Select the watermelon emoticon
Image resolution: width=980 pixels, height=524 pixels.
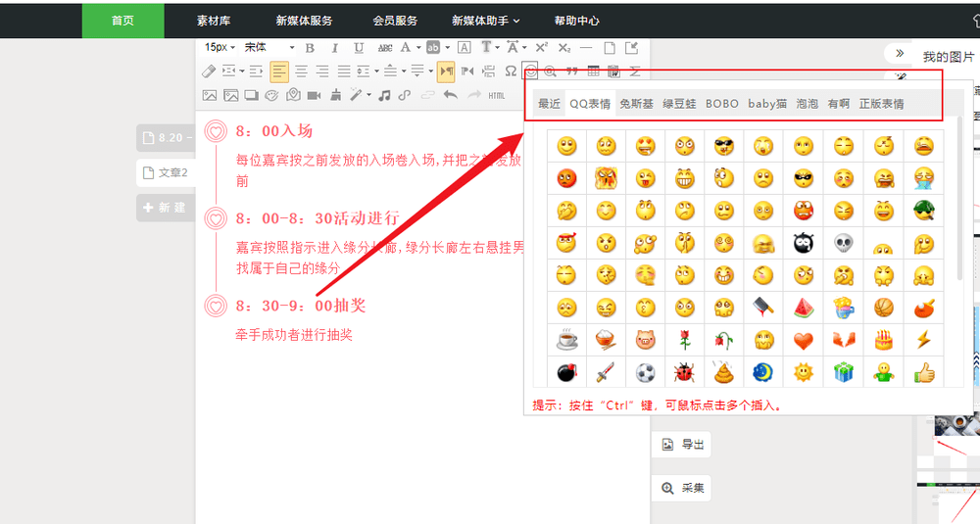pos(804,308)
